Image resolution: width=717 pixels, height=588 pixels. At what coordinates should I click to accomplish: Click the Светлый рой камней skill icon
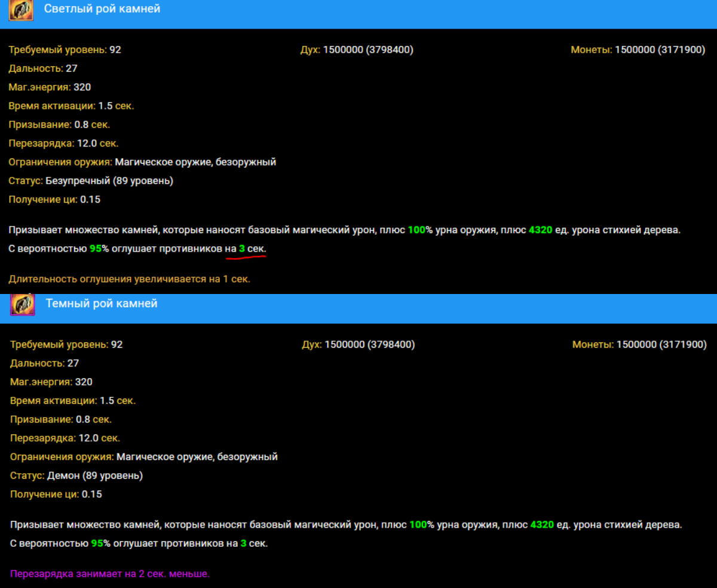21,10
